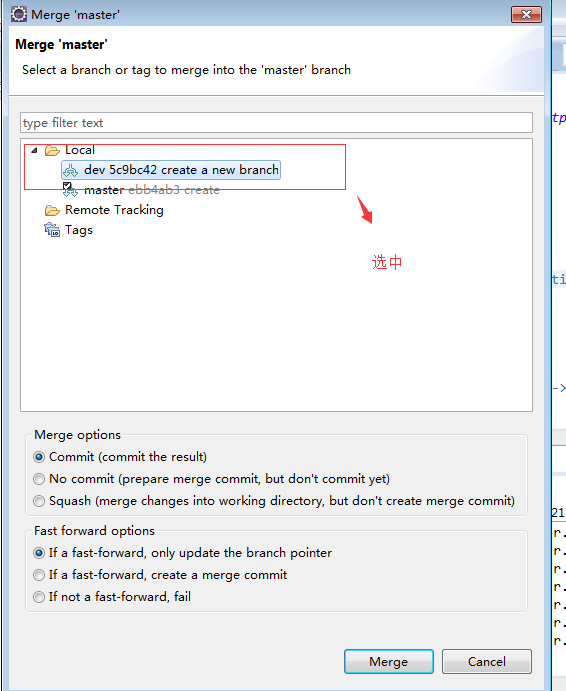Select the Tags tree item
This screenshot has height=691, width=566.
coord(79,230)
